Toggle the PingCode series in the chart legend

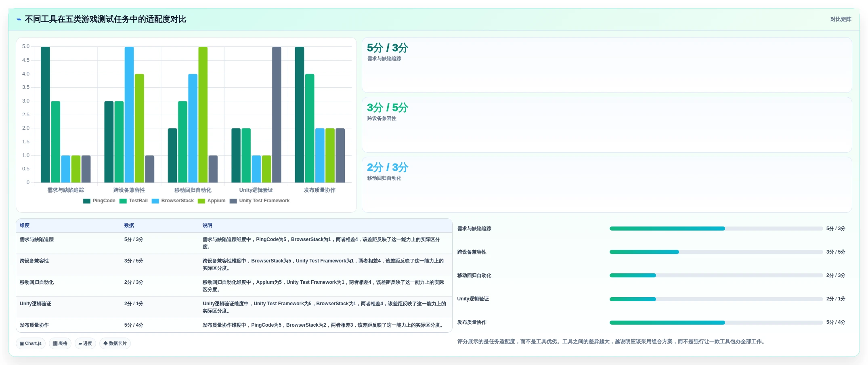(x=99, y=201)
